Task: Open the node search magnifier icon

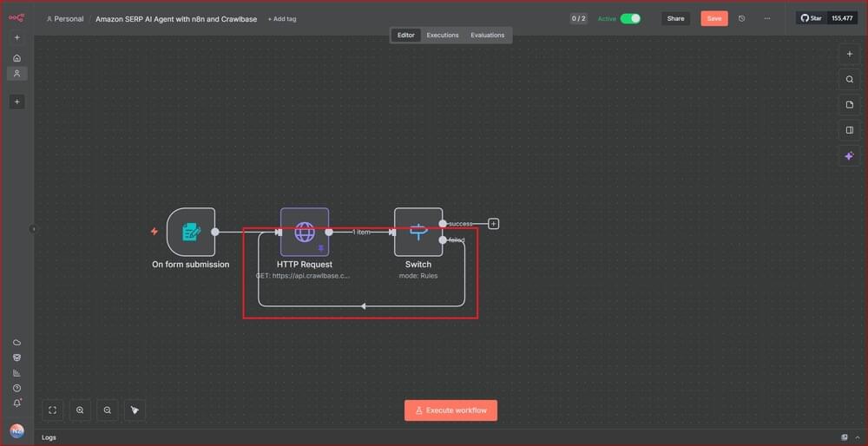Action: 850,79
